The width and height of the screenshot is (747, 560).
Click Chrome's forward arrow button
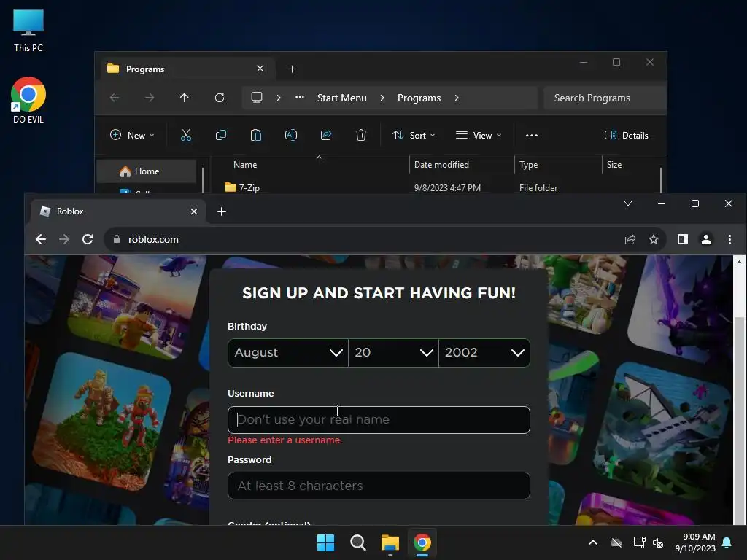(x=64, y=239)
